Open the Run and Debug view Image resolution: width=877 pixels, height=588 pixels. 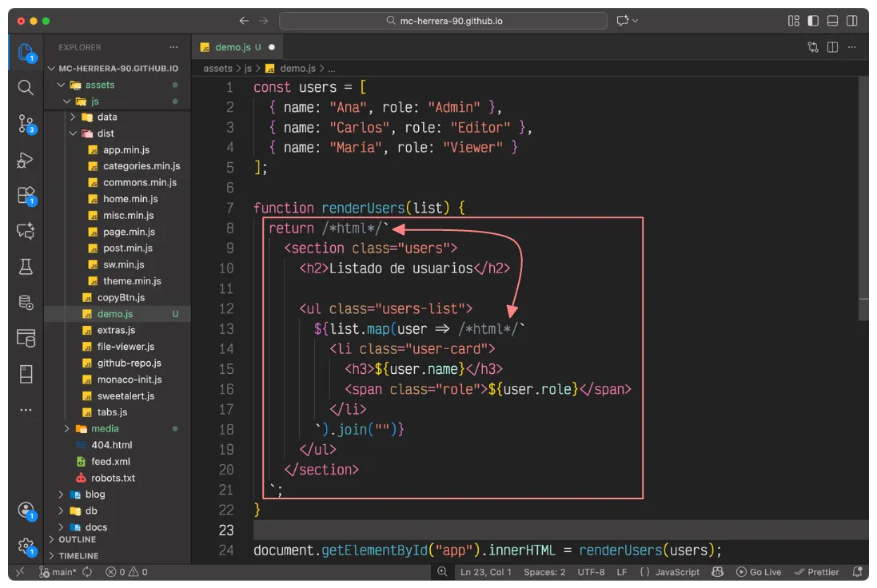pyautogui.click(x=26, y=160)
